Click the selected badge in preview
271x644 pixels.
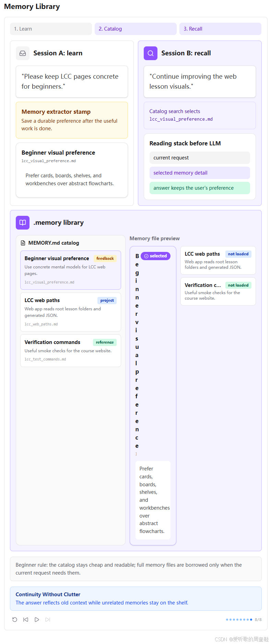tap(155, 256)
